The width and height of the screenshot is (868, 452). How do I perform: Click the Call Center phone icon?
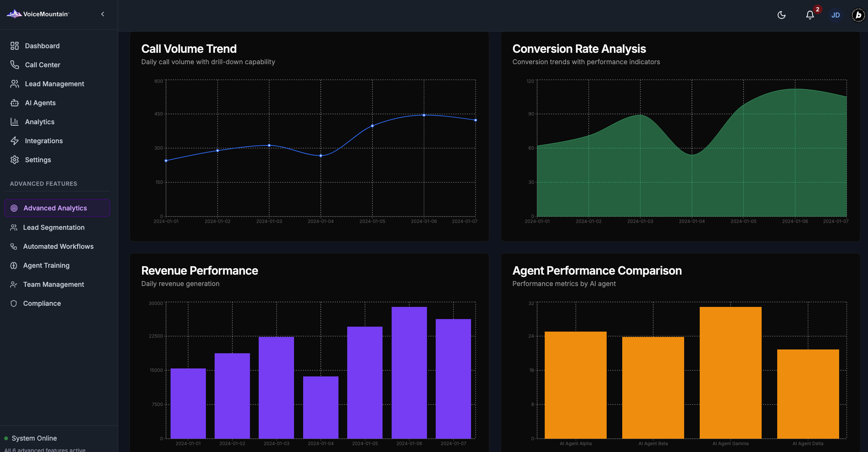point(14,65)
